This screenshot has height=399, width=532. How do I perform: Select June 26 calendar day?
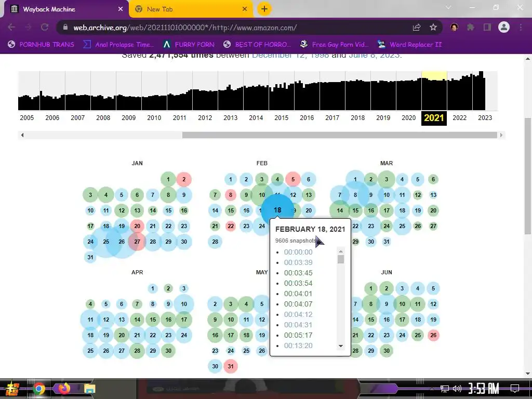(x=433, y=335)
